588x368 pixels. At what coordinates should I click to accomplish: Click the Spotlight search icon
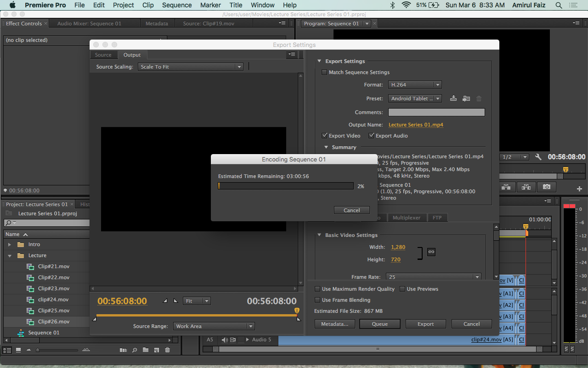tap(559, 5)
